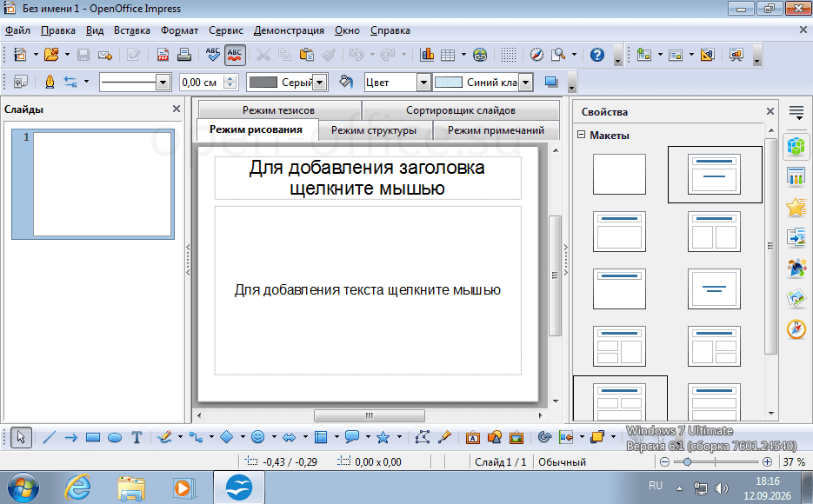Open the Navigator compass icon in the toolbar
The width and height of the screenshot is (813, 504).
coord(536,55)
